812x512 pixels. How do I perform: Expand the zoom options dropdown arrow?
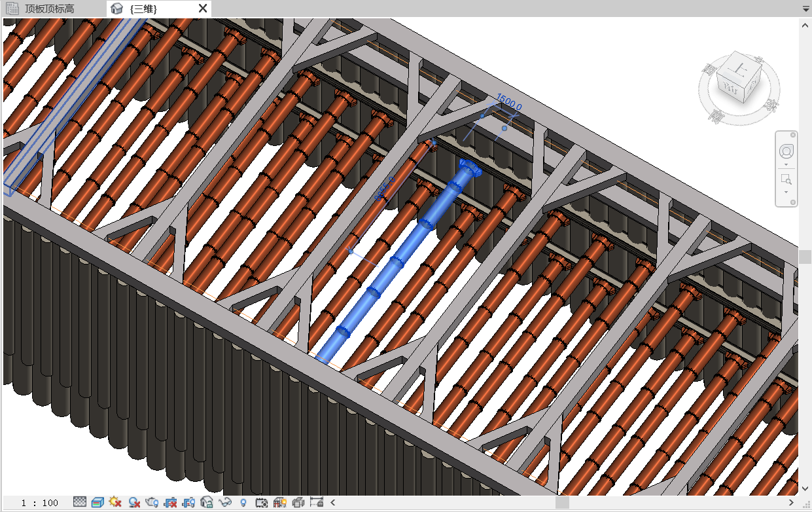[786, 192]
